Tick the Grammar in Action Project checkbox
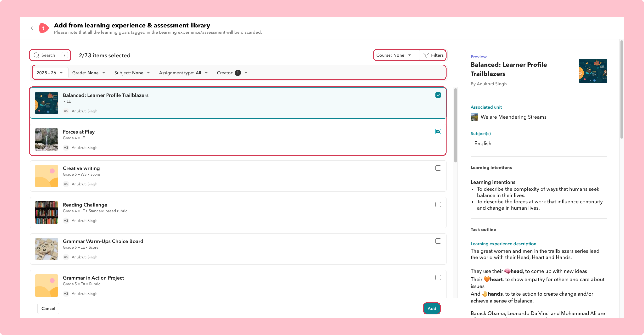This screenshot has width=644, height=335. pos(438,277)
